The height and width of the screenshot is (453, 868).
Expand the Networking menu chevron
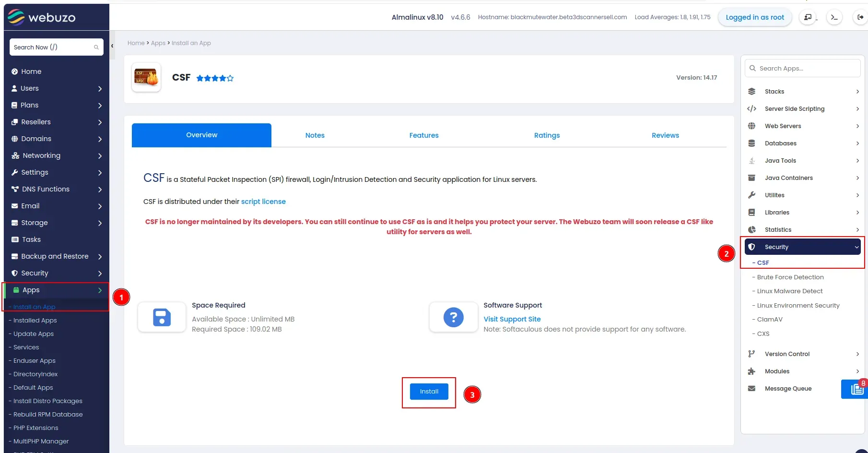click(x=100, y=156)
